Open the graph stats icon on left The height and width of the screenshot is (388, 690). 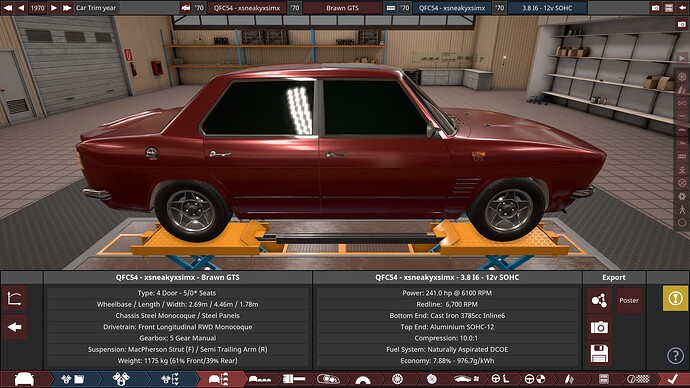15,299
